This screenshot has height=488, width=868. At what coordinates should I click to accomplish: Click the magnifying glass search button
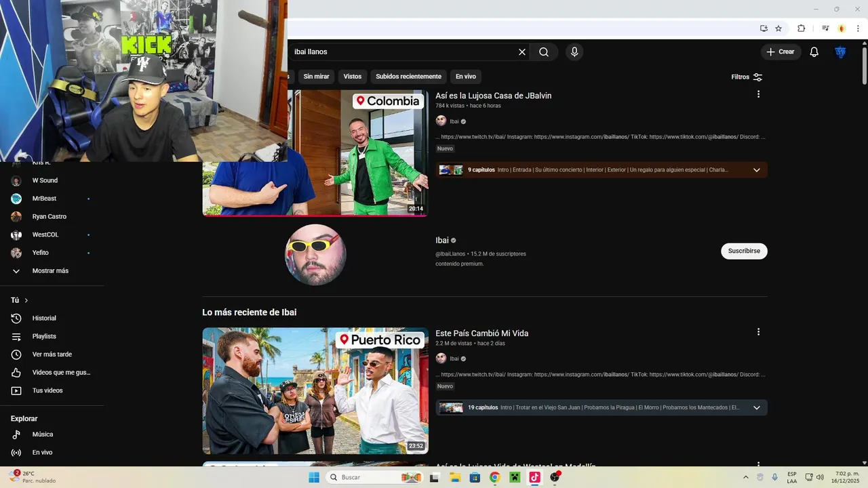point(544,52)
